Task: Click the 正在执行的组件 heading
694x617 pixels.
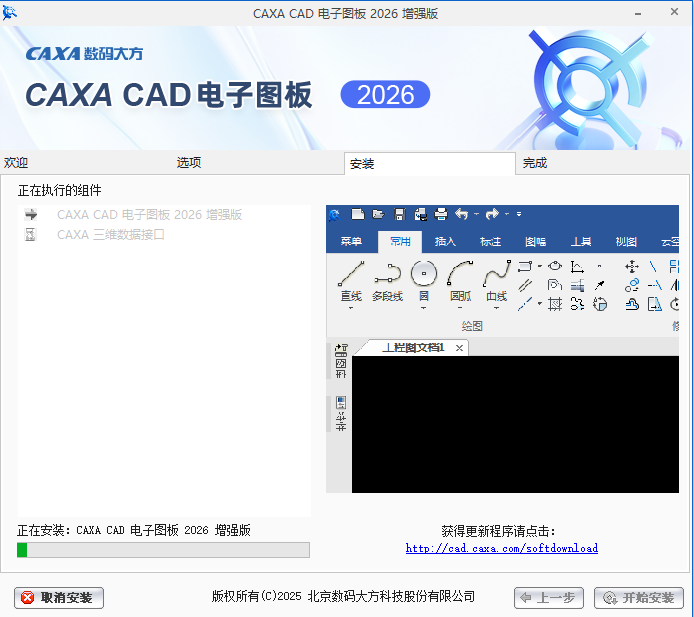Action: click(60, 190)
